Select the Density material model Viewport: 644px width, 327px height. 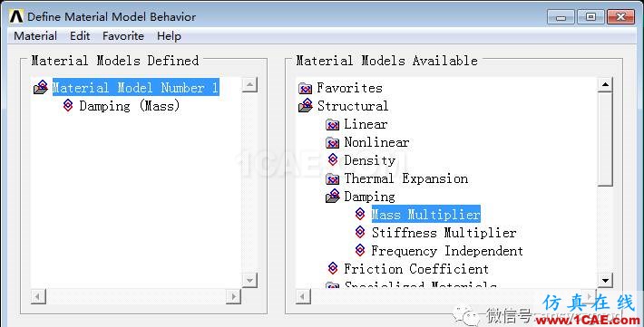point(370,160)
